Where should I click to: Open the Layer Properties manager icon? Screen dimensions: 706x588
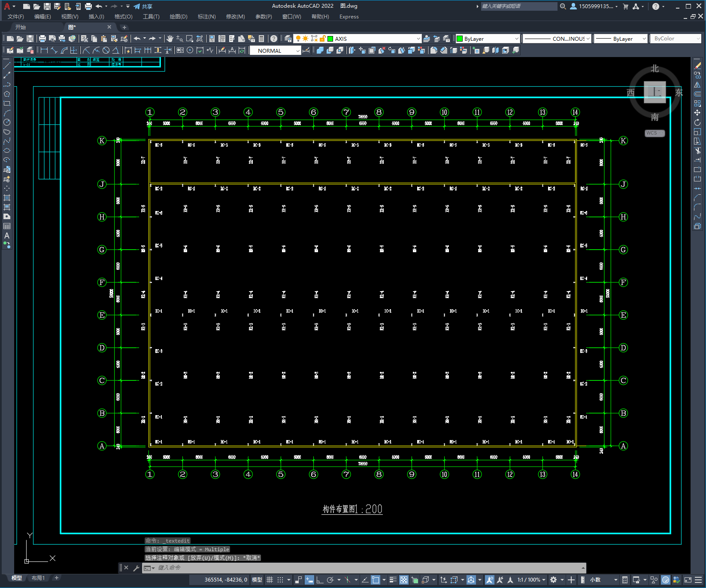288,39
